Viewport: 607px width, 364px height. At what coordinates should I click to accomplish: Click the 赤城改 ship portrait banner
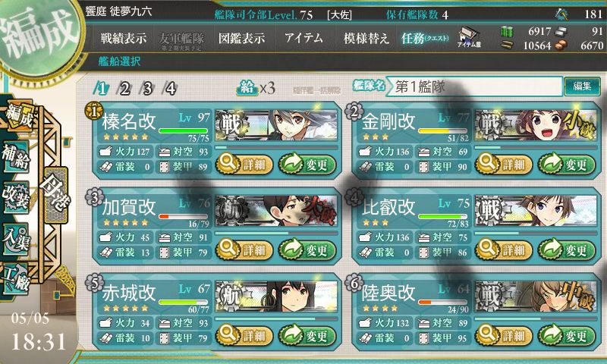276,297
